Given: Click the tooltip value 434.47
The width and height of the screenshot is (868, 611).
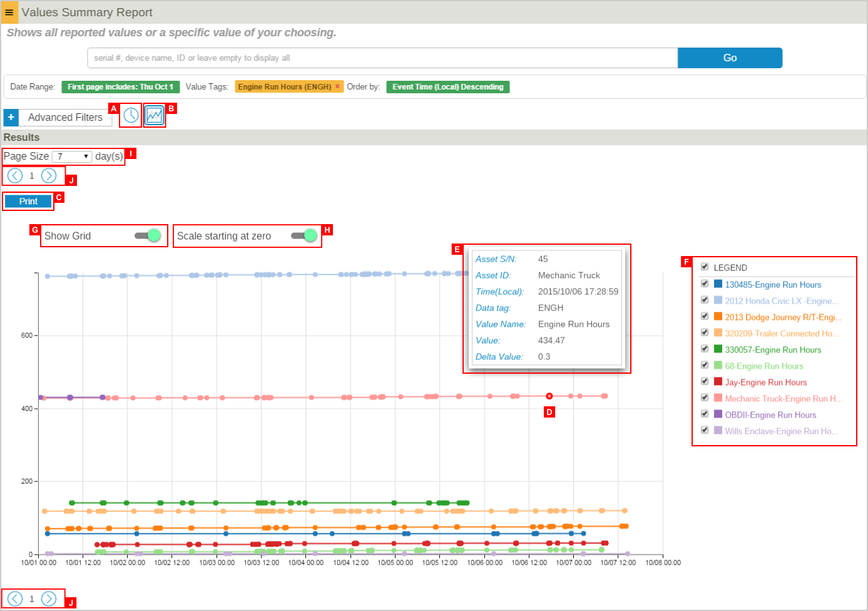Looking at the screenshot, I should (551, 341).
